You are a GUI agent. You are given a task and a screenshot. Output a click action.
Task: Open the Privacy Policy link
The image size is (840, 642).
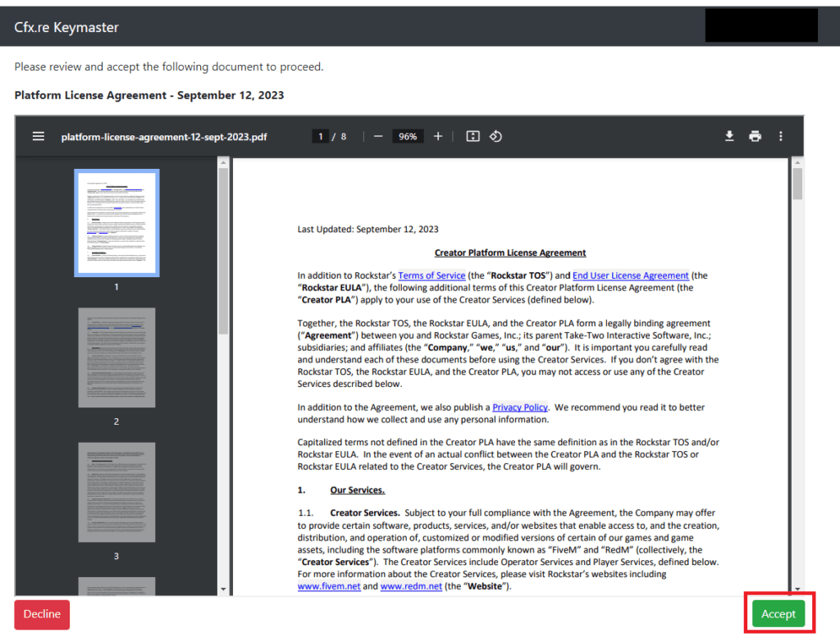point(519,407)
